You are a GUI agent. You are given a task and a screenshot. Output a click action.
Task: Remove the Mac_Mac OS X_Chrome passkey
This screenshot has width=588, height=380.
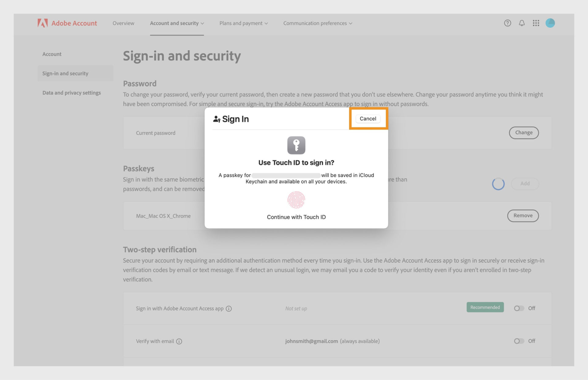523,215
